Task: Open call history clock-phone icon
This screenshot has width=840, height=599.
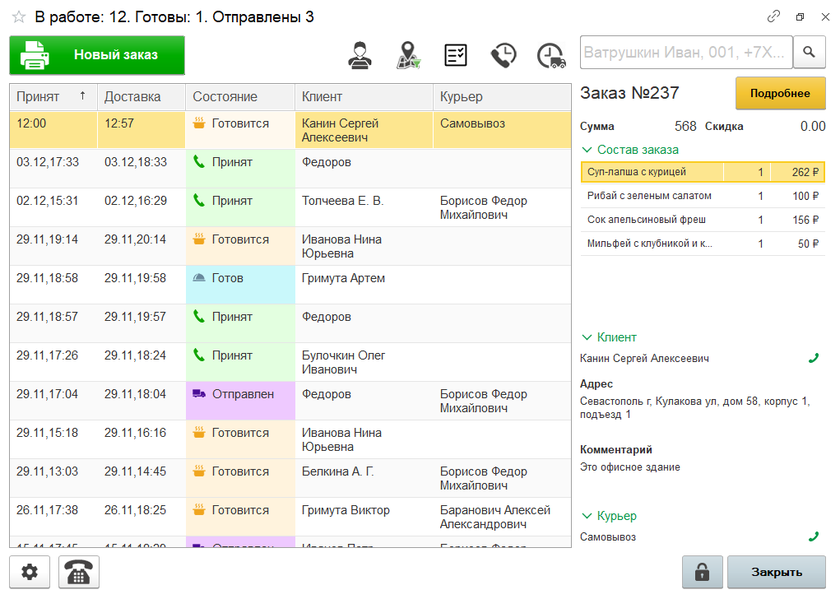Action: pyautogui.click(x=504, y=55)
